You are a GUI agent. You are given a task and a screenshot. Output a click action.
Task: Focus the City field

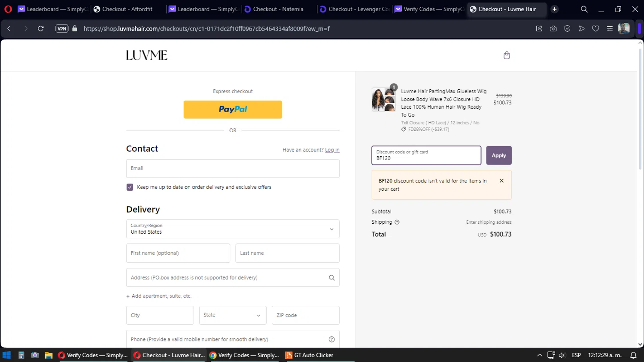(160, 315)
